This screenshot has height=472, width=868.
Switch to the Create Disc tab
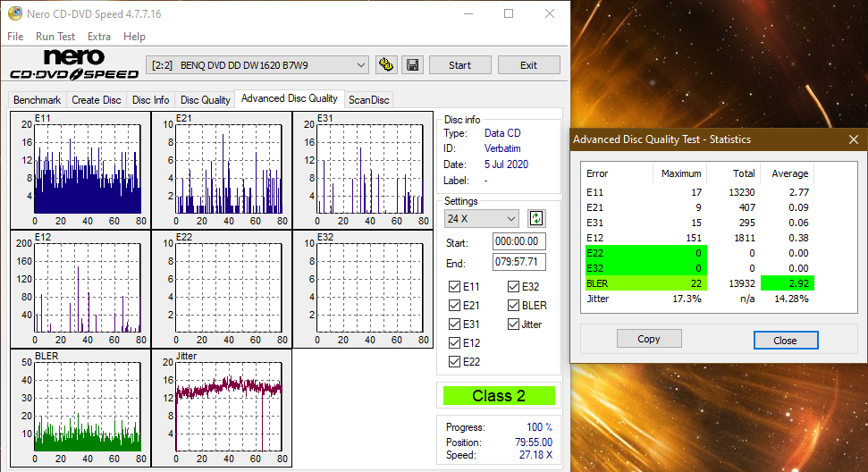pos(97,100)
